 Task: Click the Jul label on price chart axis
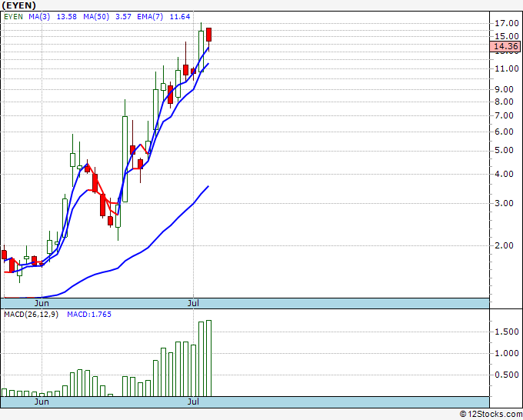[x=193, y=303]
